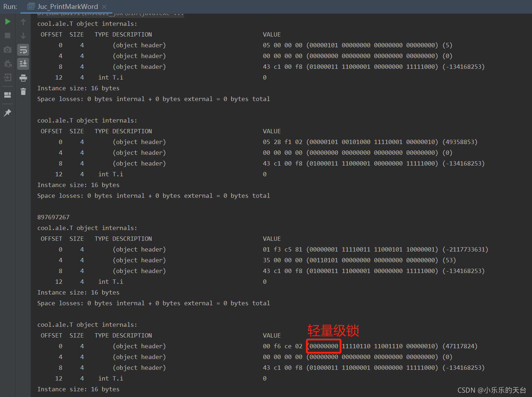Toggle scroll to end of console
Screen dimensions: 532x397
(x=23, y=64)
